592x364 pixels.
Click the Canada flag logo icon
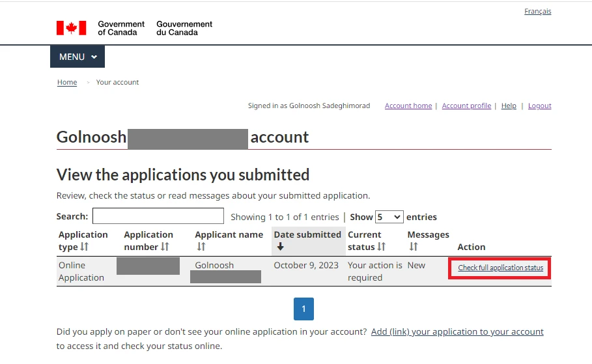71,28
